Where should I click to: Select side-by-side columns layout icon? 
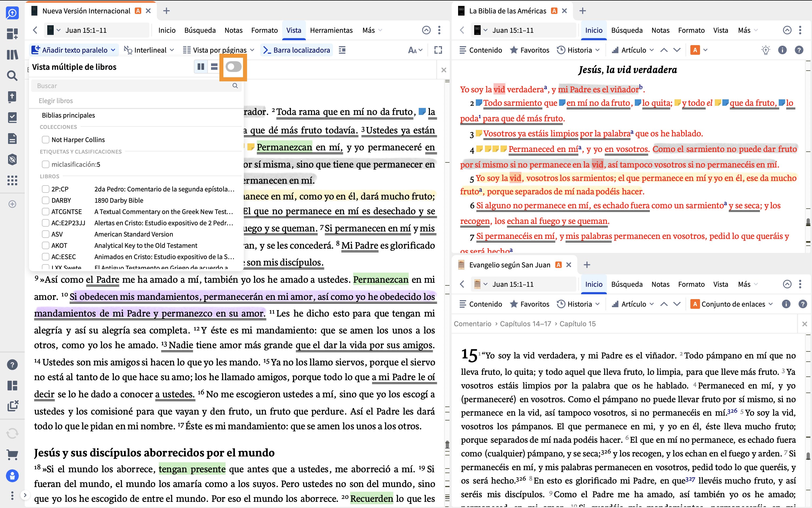pyautogui.click(x=201, y=67)
